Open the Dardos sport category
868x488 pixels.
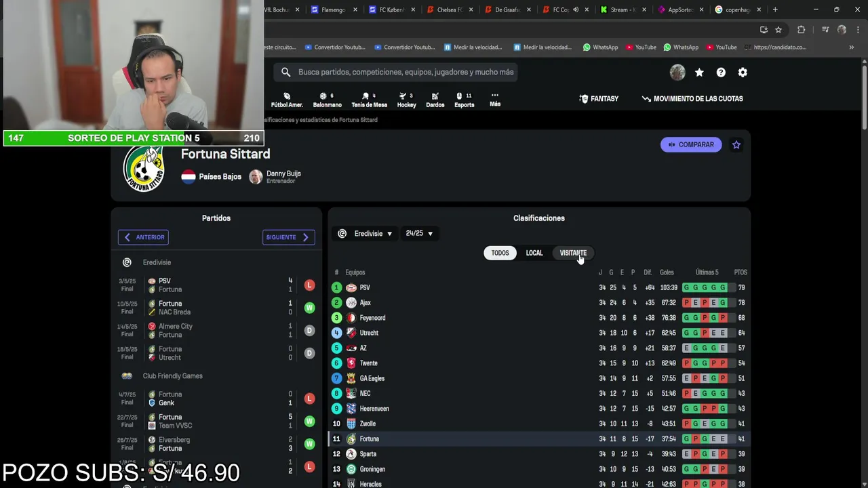click(435, 100)
